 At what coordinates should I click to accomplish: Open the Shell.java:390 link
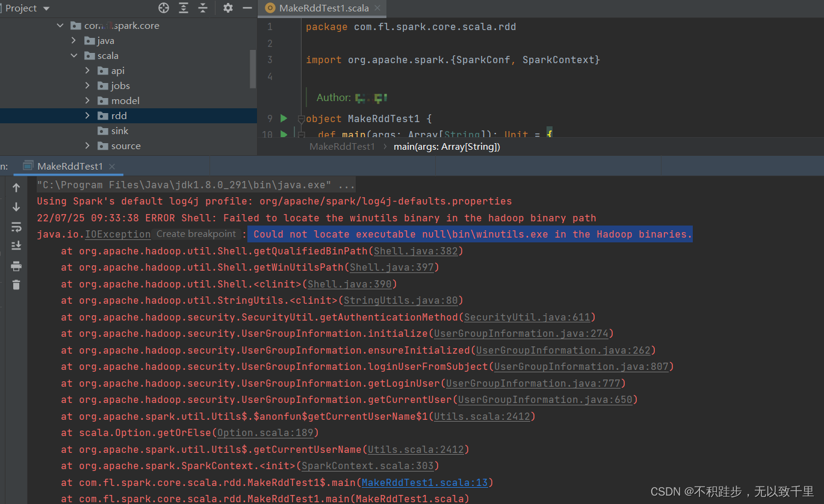350,284
